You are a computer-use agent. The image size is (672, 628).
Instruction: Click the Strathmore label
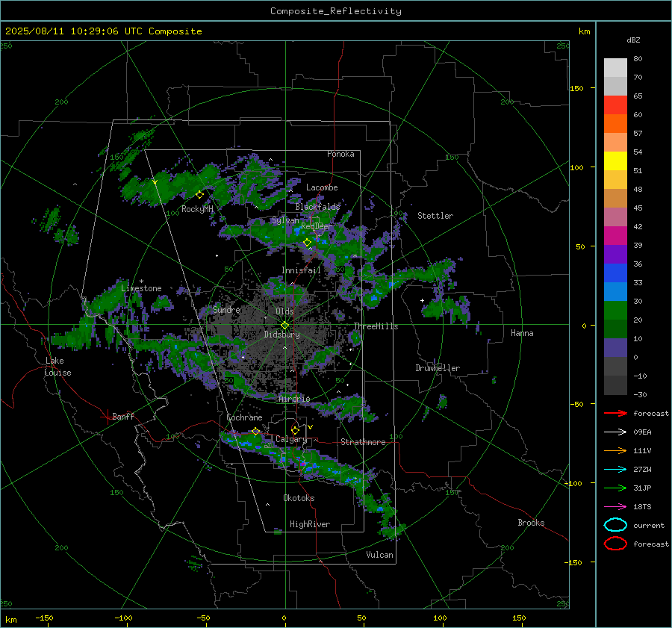click(x=363, y=442)
